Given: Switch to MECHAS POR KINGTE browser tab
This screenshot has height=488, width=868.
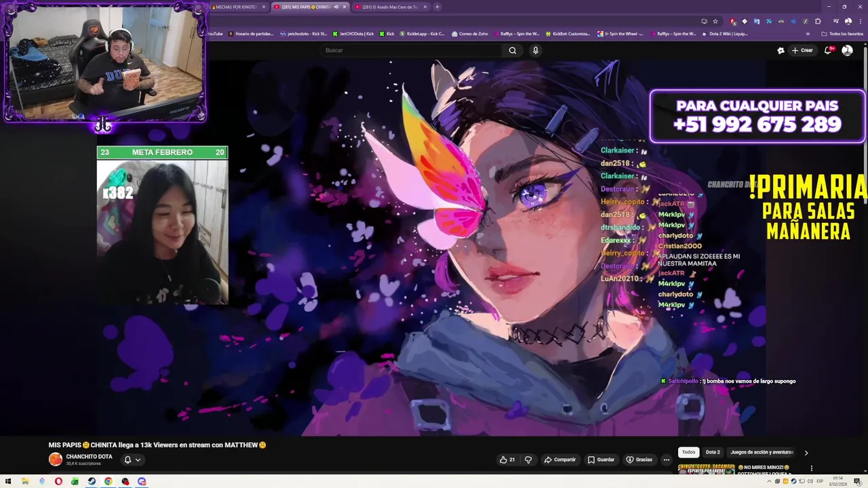Looking at the screenshot, I should coord(239,7).
